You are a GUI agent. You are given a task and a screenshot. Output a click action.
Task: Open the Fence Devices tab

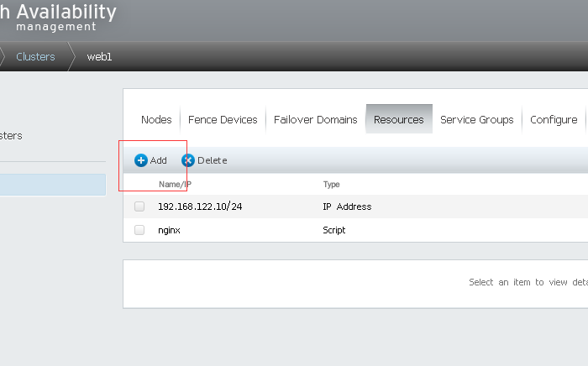[x=223, y=120]
